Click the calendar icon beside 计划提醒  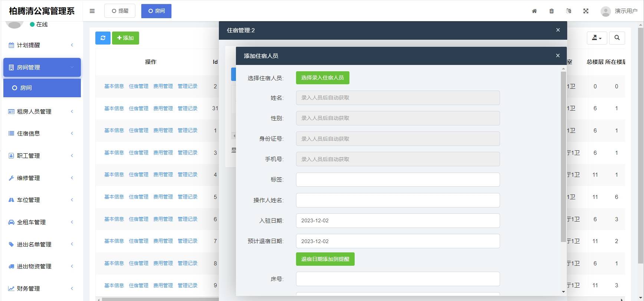point(11,45)
